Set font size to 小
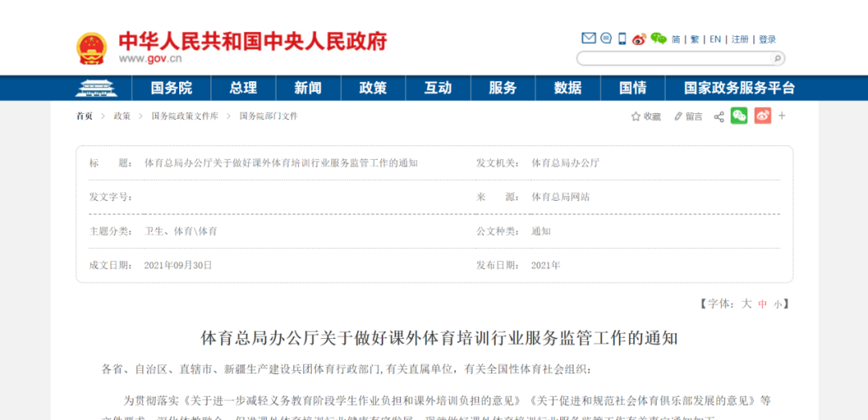Image resolution: width=868 pixels, height=420 pixels. pyautogui.click(x=778, y=304)
